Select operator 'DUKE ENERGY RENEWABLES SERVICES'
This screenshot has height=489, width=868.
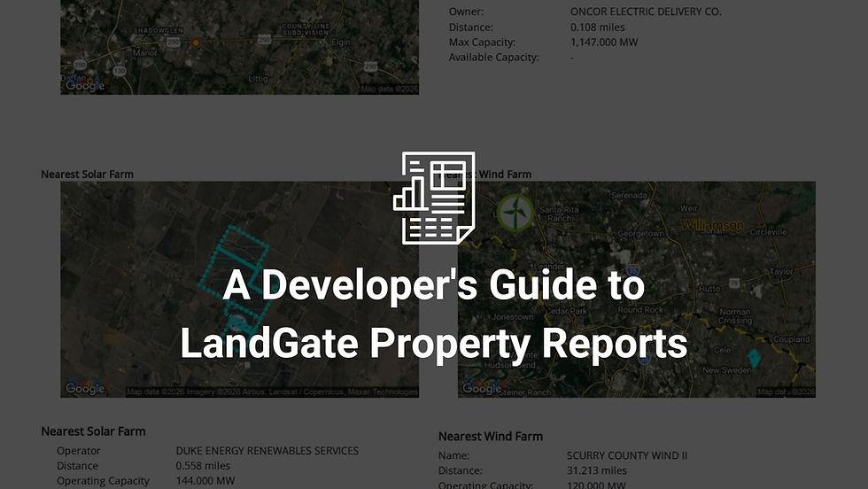click(267, 451)
